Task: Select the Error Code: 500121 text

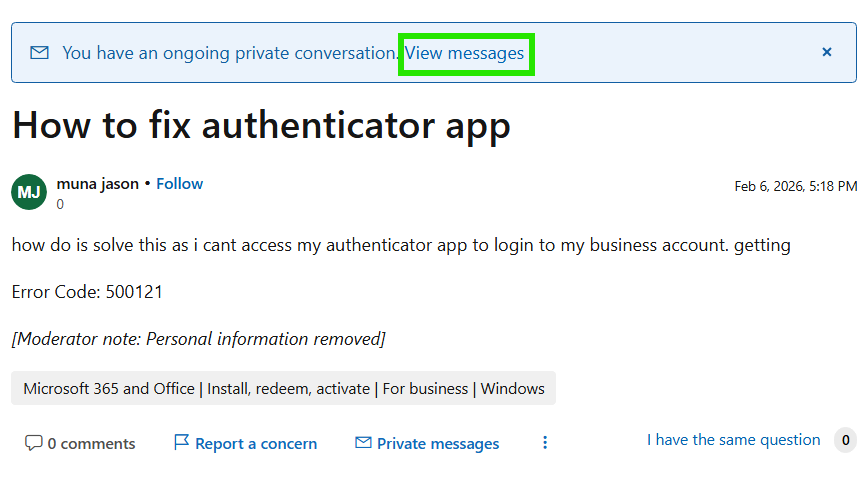Action: (x=87, y=292)
